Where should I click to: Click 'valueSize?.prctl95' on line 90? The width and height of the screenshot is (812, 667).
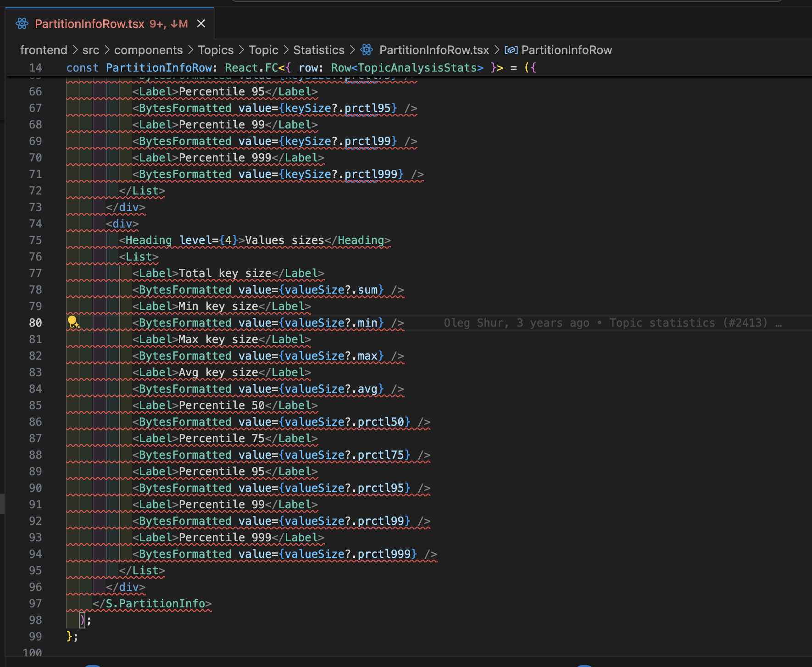click(x=345, y=488)
